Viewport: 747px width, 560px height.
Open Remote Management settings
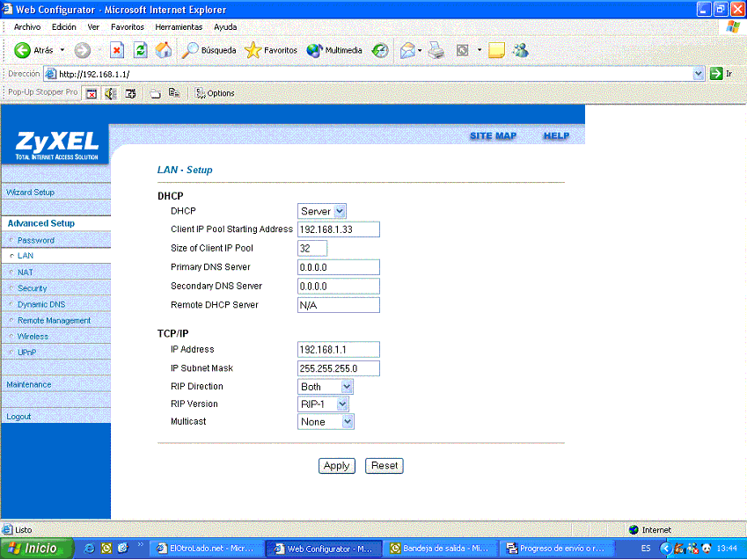54,321
